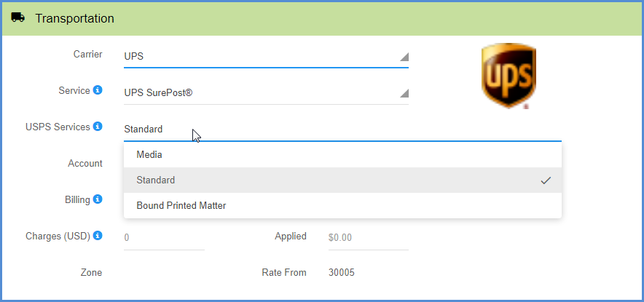Image resolution: width=644 pixels, height=302 pixels.
Task: Select the highlighted Standard list option
Action: tap(156, 180)
